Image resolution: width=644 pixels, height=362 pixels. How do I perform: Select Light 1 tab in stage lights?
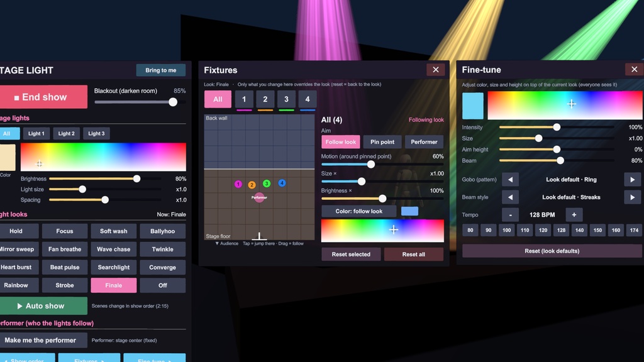(36, 133)
